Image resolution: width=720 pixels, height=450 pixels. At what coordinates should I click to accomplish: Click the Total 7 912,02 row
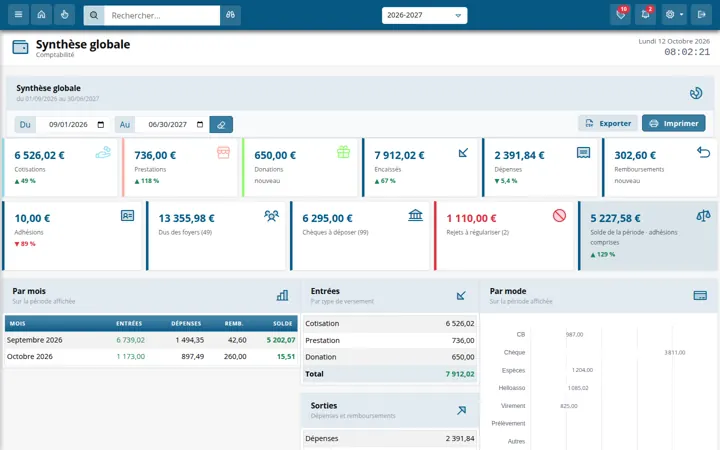point(389,374)
